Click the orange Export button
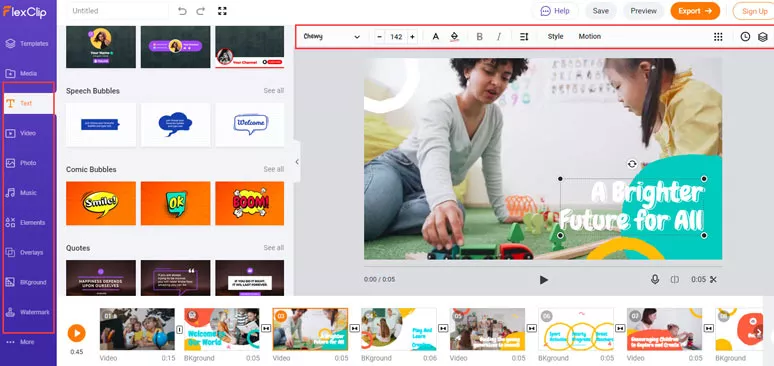Image resolution: width=774 pixels, height=366 pixels. tap(695, 11)
